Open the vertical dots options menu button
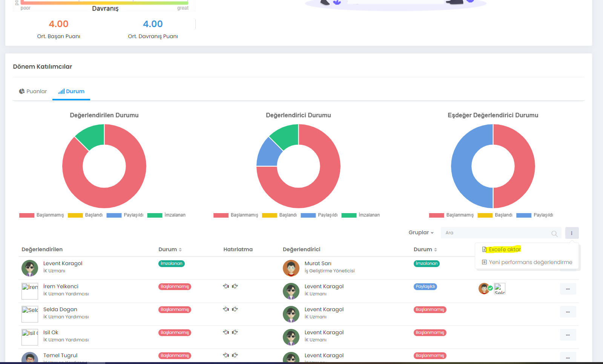This screenshot has height=364, width=603. (x=572, y=233)
